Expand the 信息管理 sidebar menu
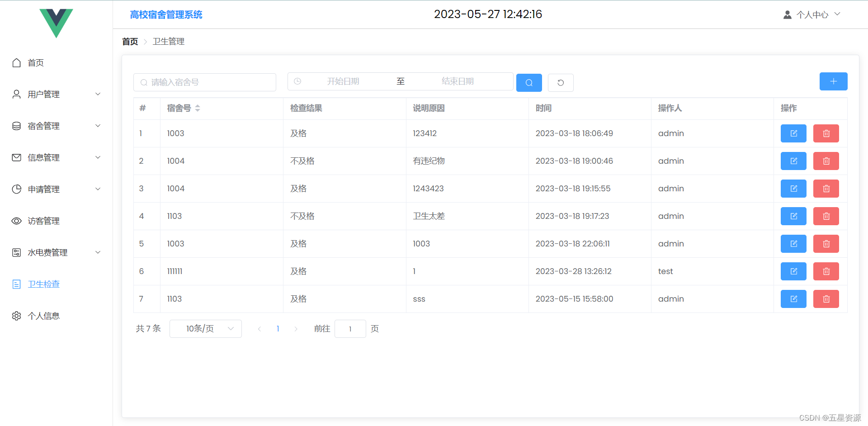 point(56,158)
